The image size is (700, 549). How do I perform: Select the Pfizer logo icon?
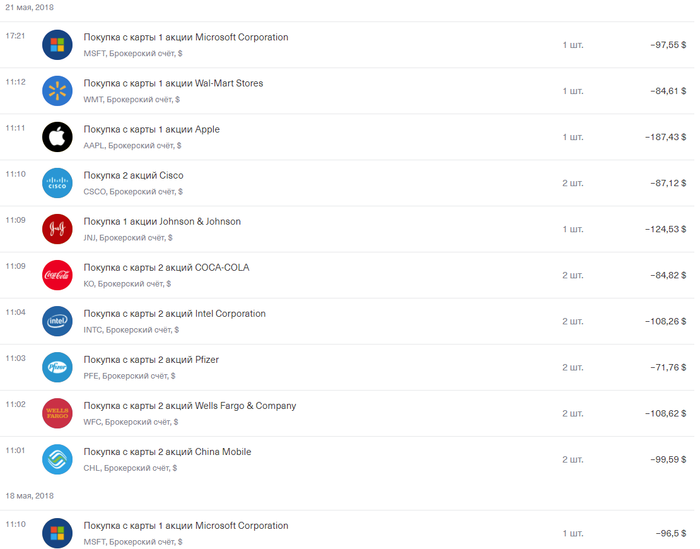click(57, 367)
